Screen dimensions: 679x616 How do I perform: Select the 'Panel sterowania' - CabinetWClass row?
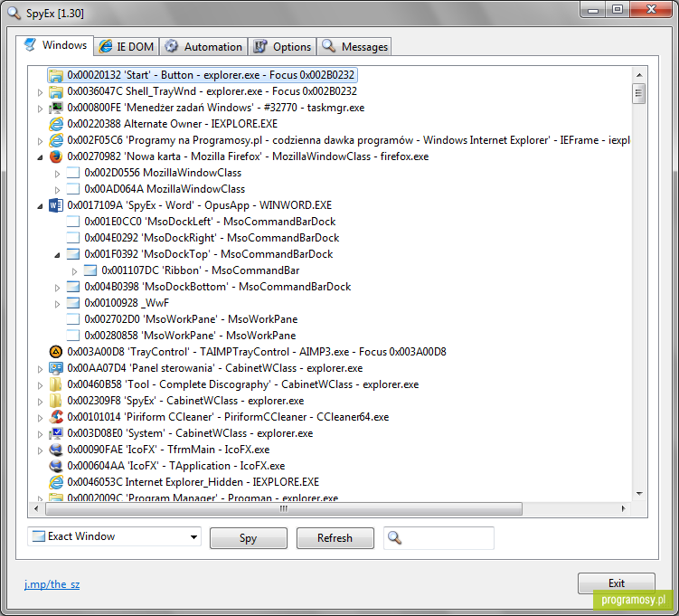[x=215, y=368]
